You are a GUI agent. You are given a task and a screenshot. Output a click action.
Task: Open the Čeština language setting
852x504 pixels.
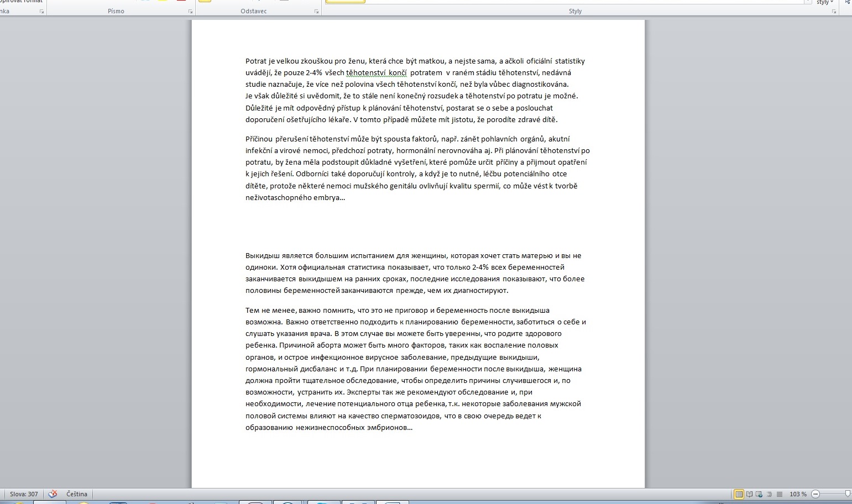[x=77, y=494]
